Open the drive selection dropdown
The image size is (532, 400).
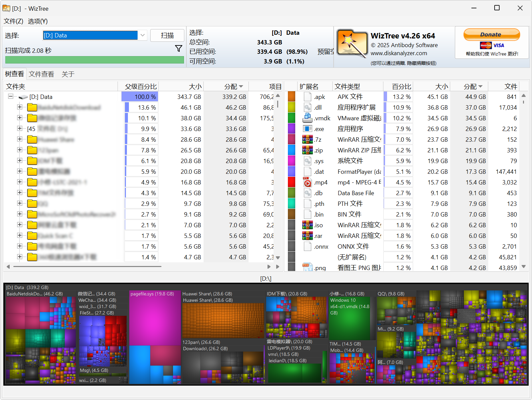click(x=143, y=35)
